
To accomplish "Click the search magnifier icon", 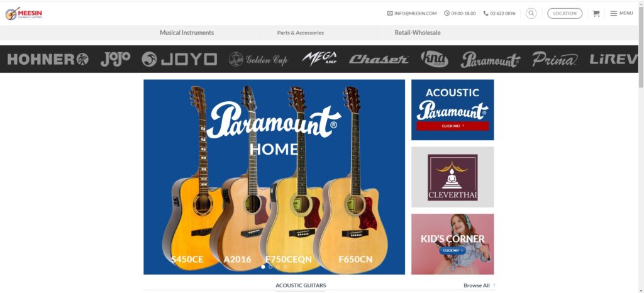I will (x=531, y=13).
